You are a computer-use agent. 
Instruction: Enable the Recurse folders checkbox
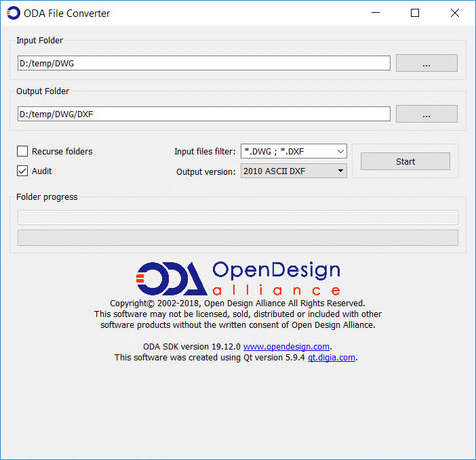click(22, 151)
